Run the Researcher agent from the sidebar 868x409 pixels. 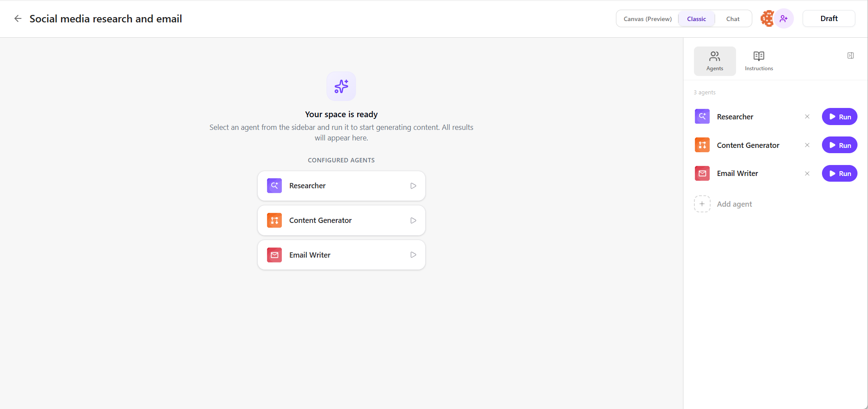pyautogui.click(x=839, y=117)
